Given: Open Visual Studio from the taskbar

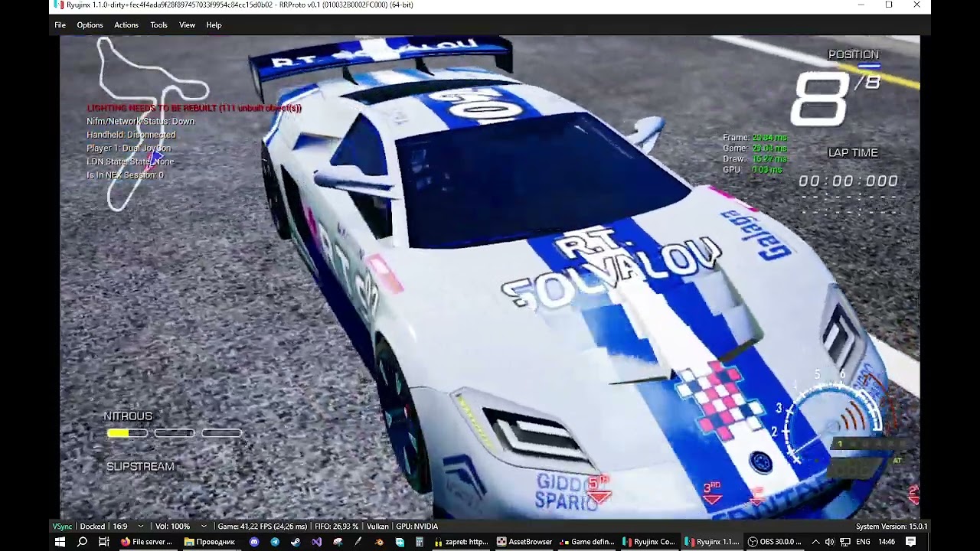Looking at the screenshot, I should 317,542.
